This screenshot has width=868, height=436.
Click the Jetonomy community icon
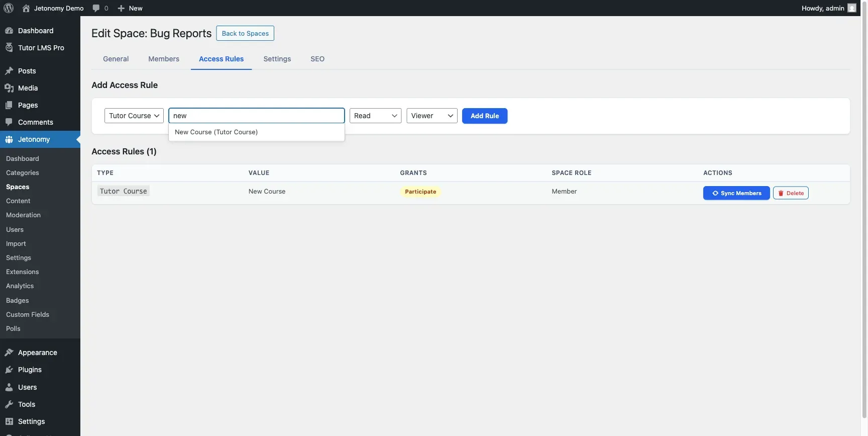(x=9, y=139)
